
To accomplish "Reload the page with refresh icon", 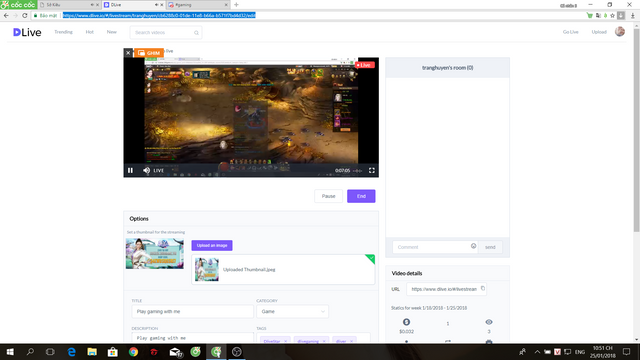I will pyautogui.click(x=24, y=16).
